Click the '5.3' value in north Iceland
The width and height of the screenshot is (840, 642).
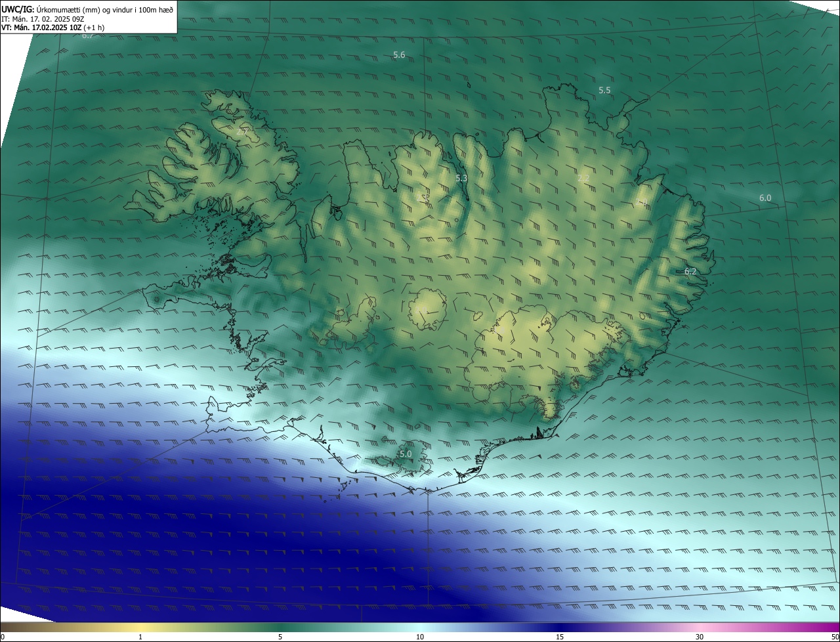click(461, 178)
